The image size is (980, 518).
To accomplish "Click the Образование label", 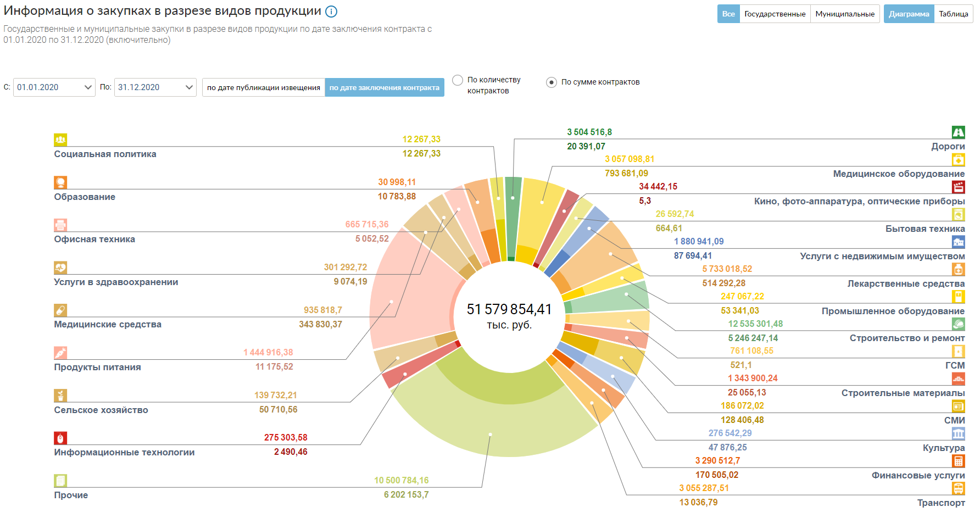I will pos(85,197).
